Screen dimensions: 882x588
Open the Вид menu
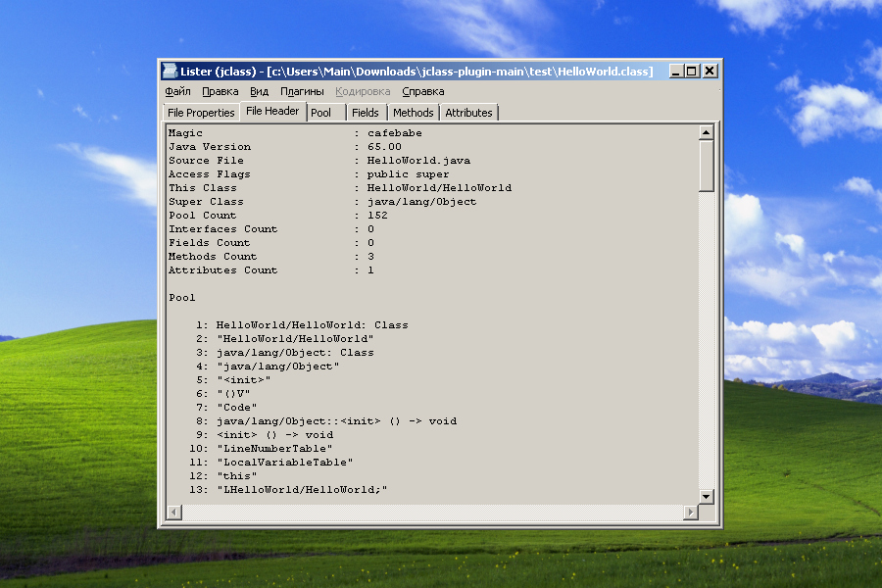click(x=259, y=91)
